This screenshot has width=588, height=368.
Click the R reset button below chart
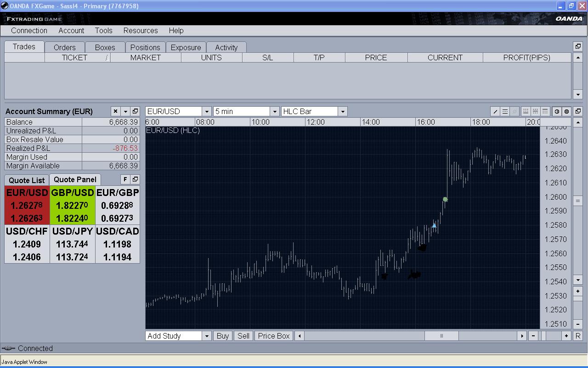tap(578, 336)
